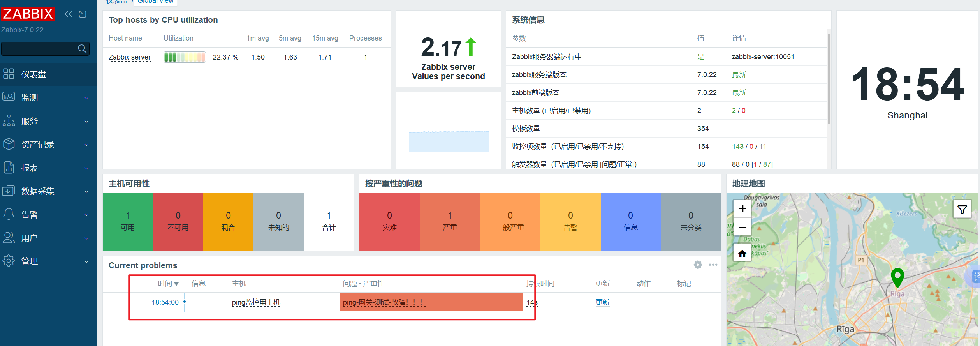This screenshot has height=346, width=980.
Task: Open the geomap filter
Action: click(962, 210)
